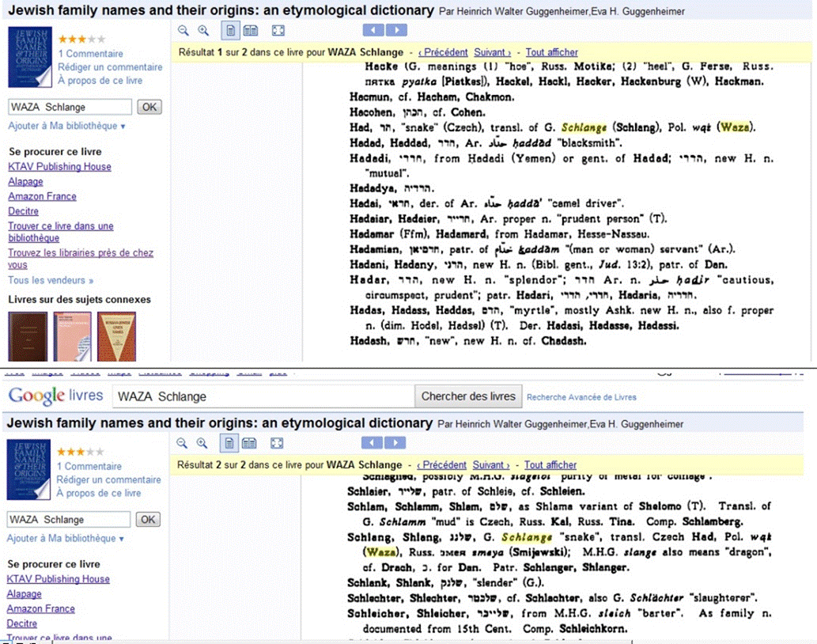Switch to two-page view in Résultat 2 viewer

[249, 443]
